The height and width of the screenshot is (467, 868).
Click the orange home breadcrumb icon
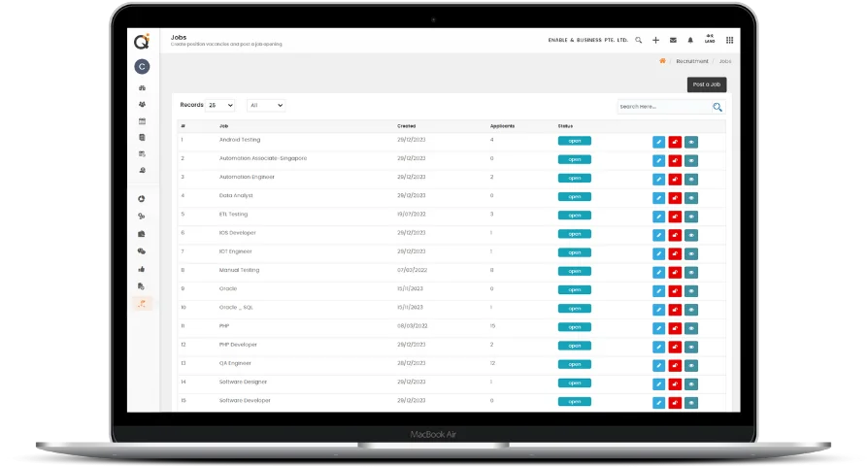(x=662, y=61)
